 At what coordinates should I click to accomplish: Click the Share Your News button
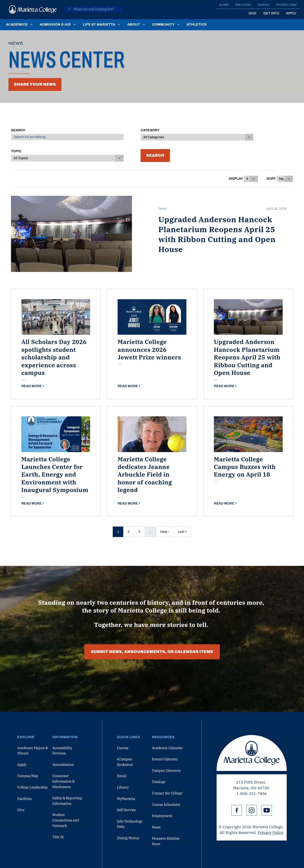pyautogui.click(x=35, y=85)
